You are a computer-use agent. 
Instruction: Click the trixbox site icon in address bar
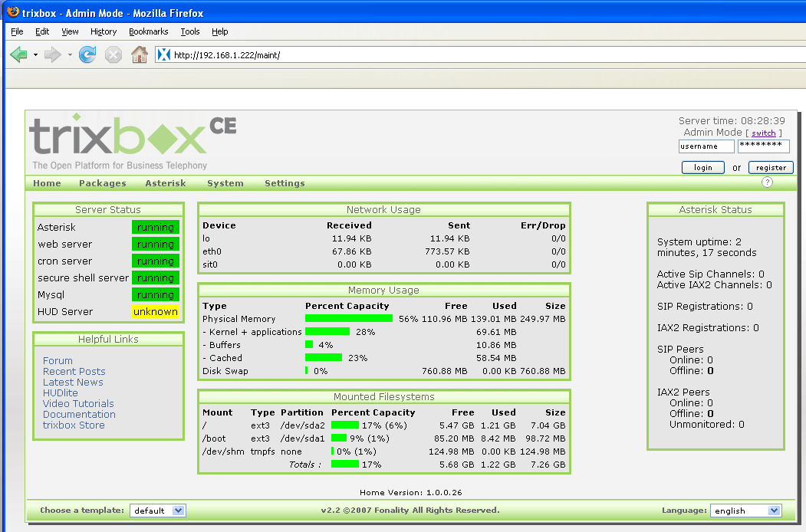(x=162, y=54)
